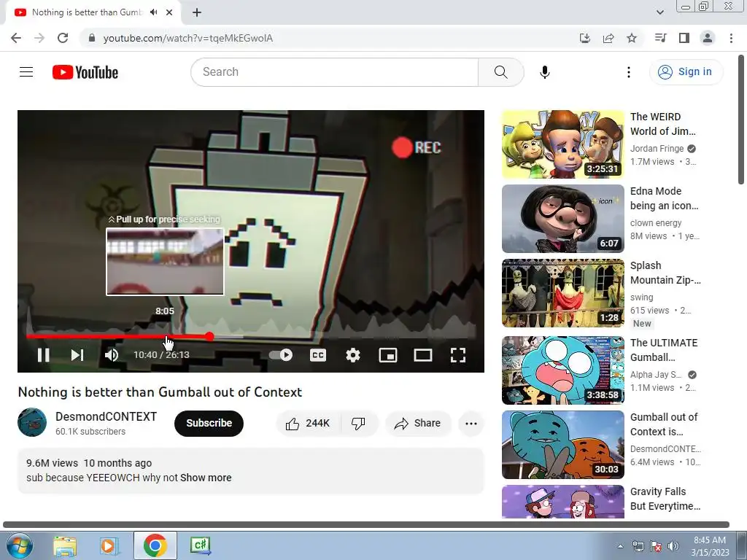
Task: Subscribe to DesmondCONTEXT
Action: [x=209, y=424]
